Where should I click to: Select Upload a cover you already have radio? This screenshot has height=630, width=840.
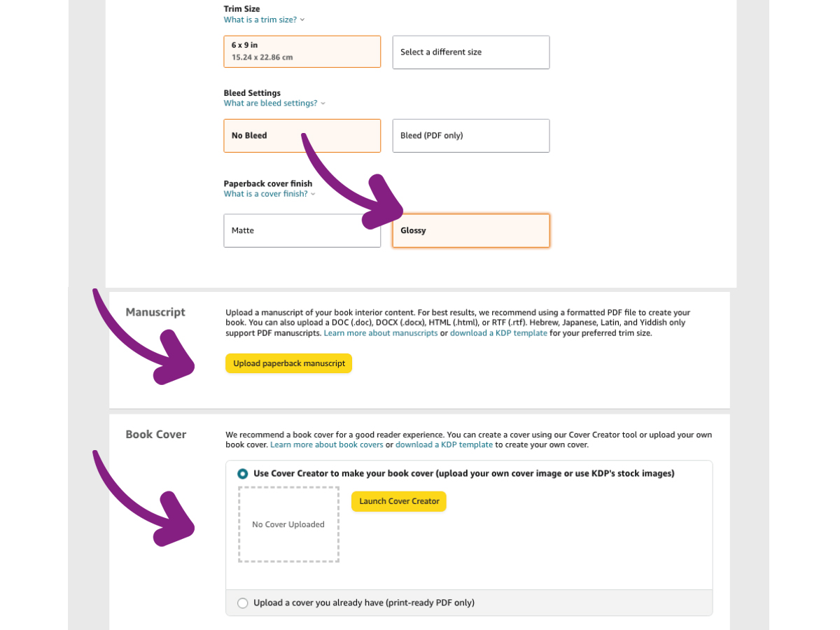(x=243, y=603)
